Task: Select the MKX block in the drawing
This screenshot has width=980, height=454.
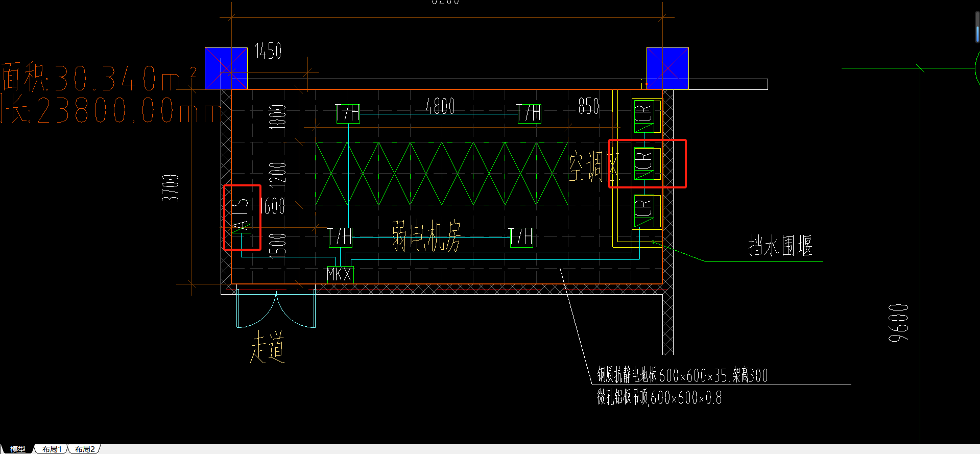Action: click(340, 275)
